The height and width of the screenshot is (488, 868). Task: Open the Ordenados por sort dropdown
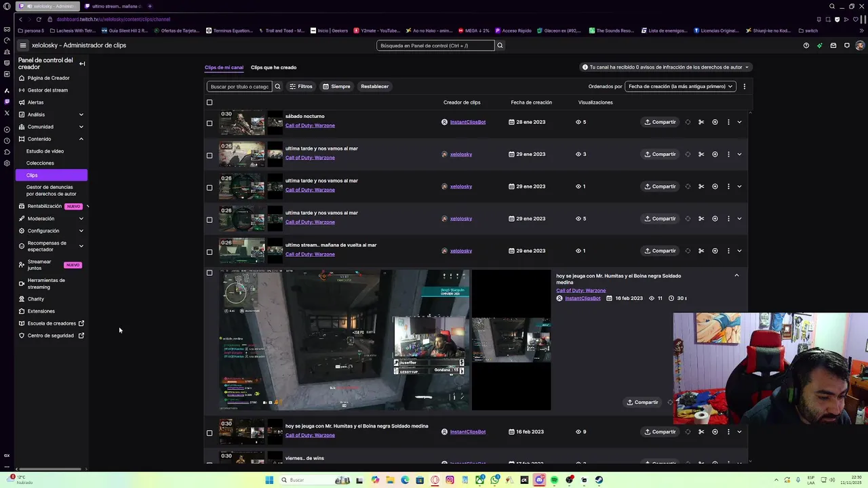coord(681,86)
